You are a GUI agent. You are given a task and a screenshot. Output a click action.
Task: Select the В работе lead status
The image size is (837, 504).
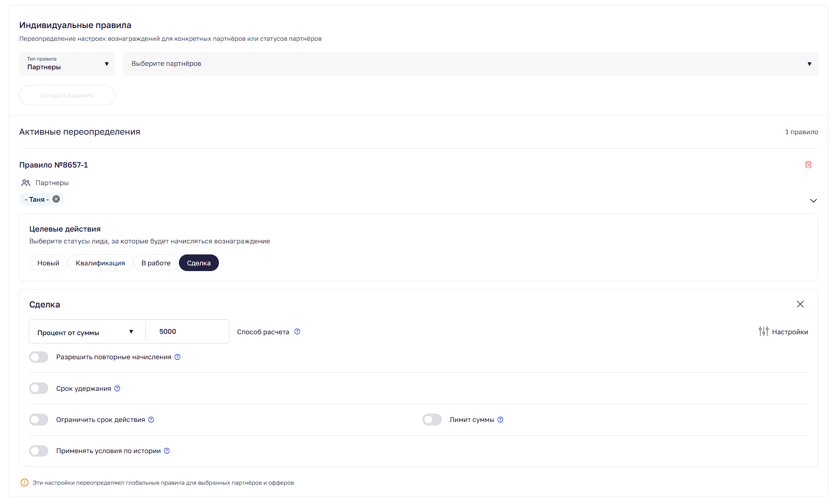point(156,263)
